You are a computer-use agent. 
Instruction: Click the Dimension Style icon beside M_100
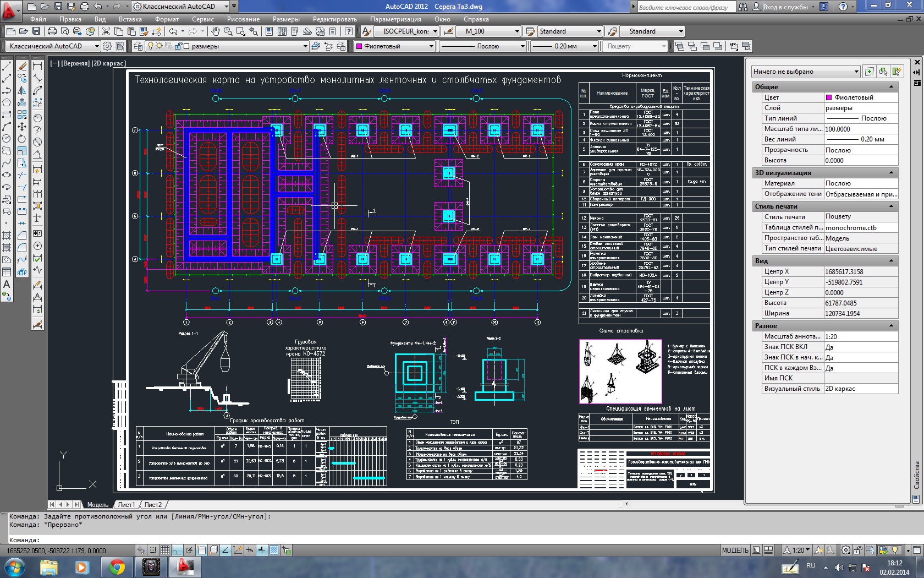[449, 31]
